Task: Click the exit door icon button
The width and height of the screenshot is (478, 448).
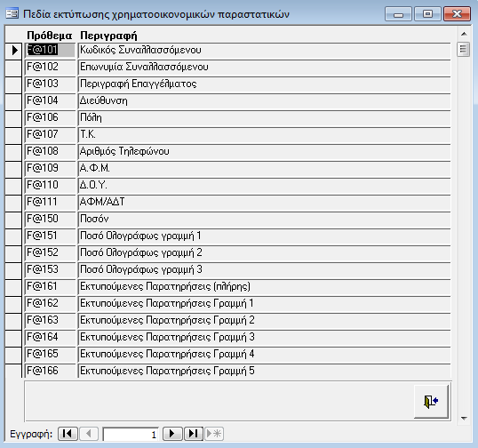Action: tap(431, 402)
